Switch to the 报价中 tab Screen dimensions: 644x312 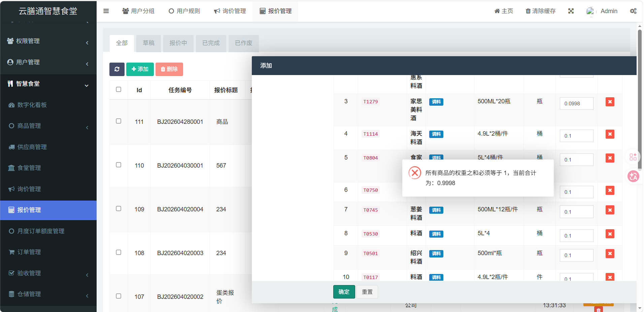(x=178, y=43)
